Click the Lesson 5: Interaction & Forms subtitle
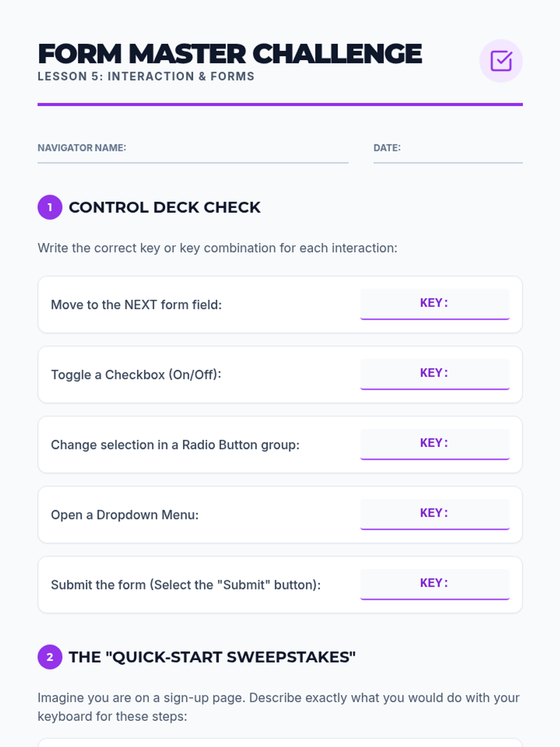 pos(146,77)
